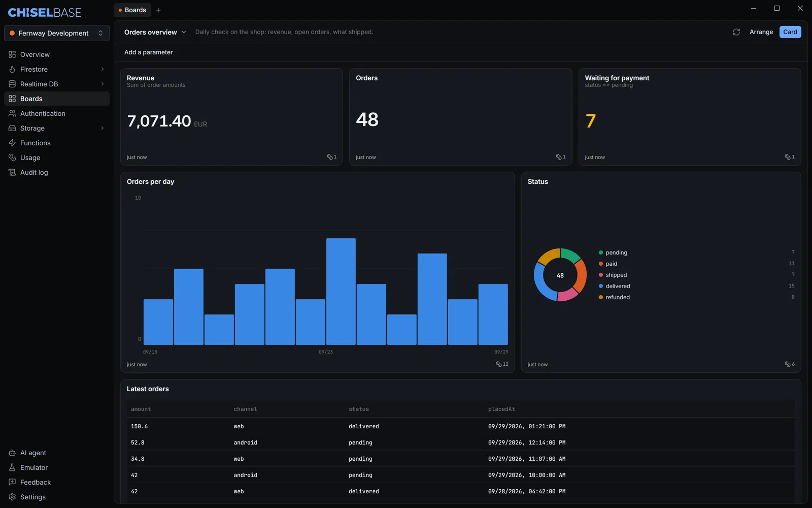Viewport: 812px width, 508px height.
Task: Click the 7,071.40 revenue value
Action: click(x=159, y=121)
